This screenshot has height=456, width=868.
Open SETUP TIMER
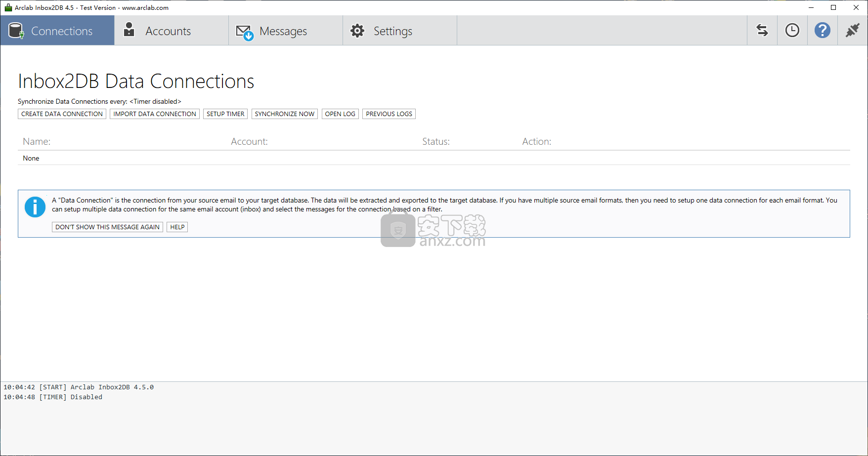[x=225, y=114]
